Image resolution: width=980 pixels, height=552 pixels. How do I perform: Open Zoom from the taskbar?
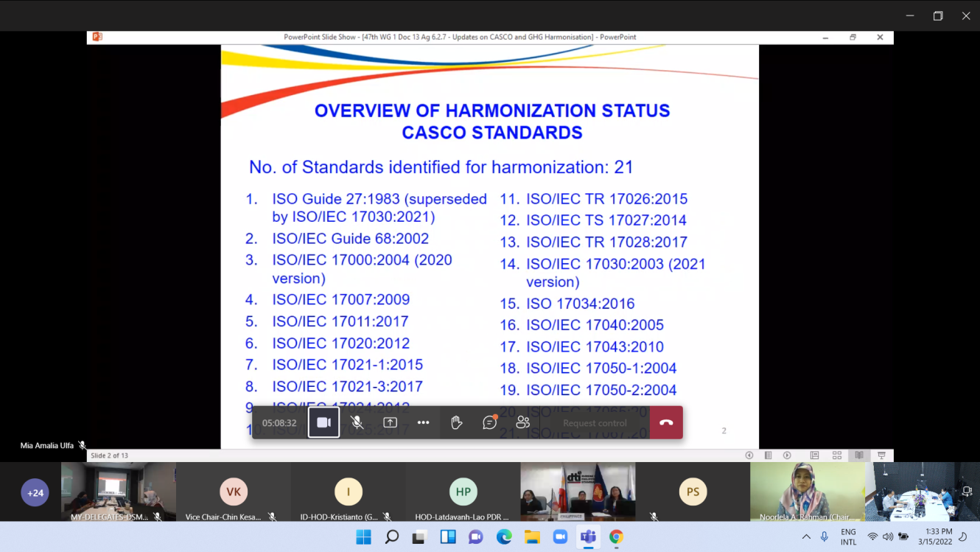click(560, 537)
